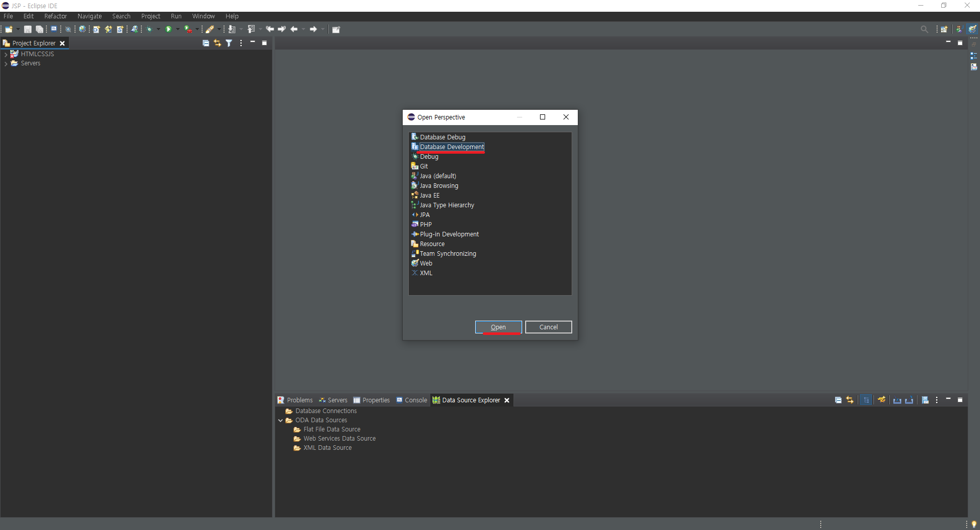Select Plug-in Development perspective in the list
Viewport: 980px width, 530px height.
click(x=449, y=234)
